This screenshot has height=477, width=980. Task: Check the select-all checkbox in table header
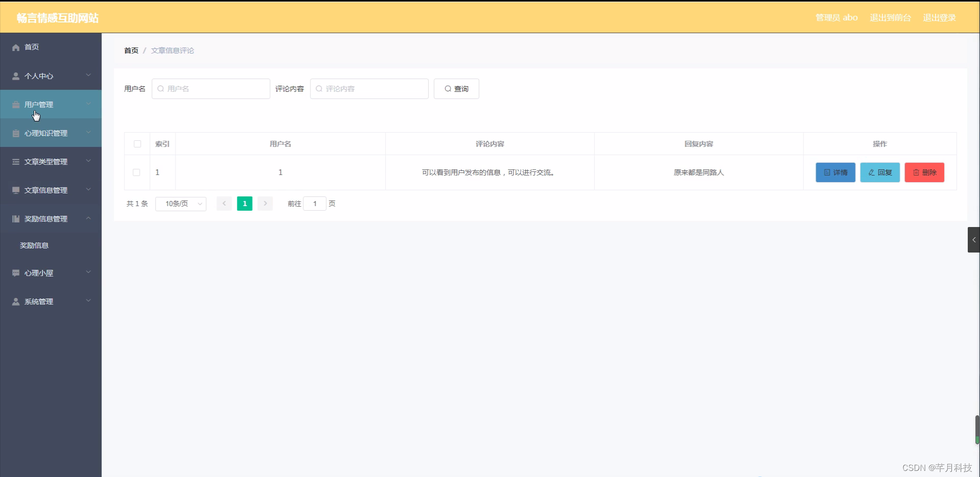(x=136, y=144)
